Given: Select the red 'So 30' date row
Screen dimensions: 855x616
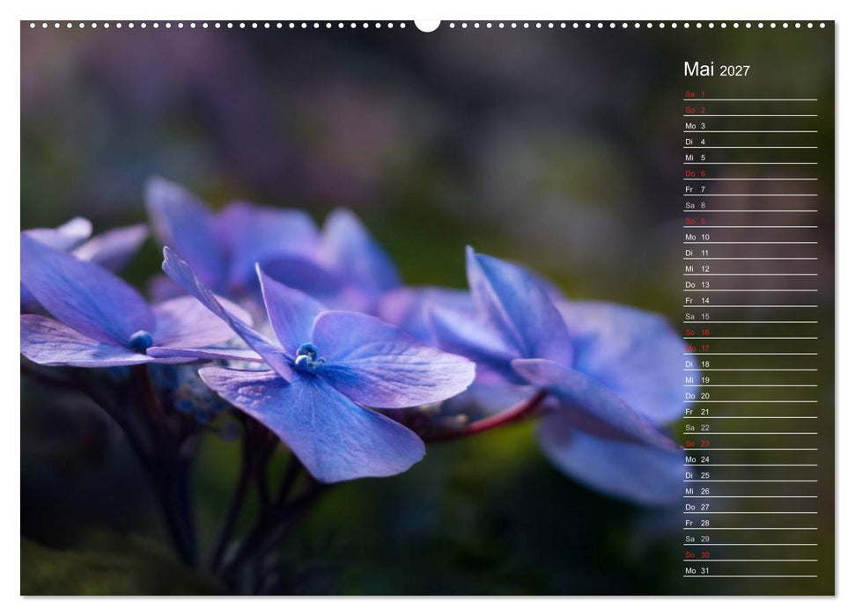Looking at the screenshot, I should (x=750, y=554).
